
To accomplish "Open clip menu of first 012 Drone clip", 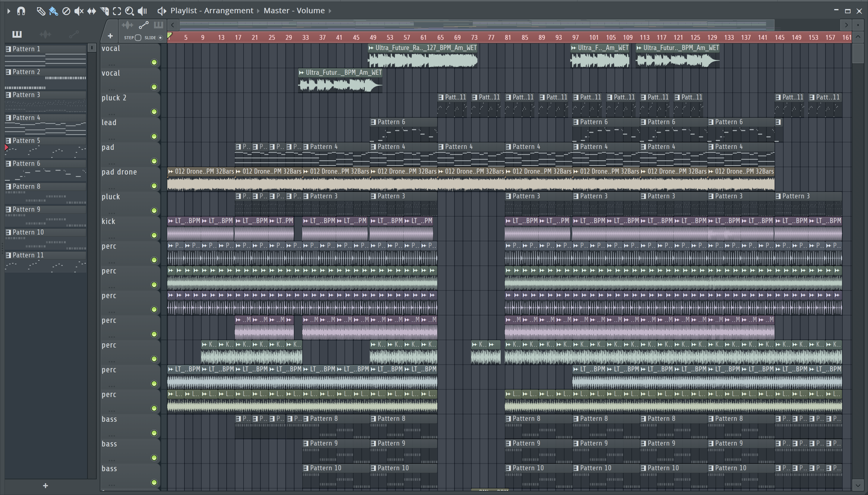I will (171, 172).
